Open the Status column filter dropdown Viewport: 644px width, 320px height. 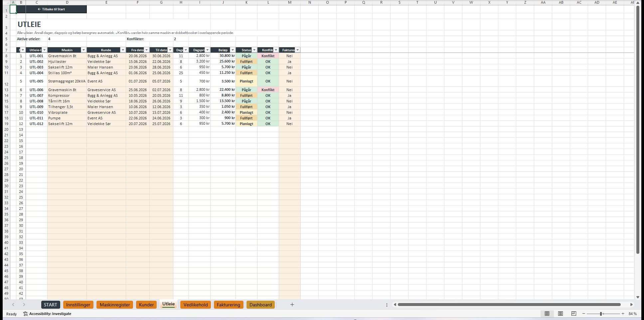click(254, 50)
